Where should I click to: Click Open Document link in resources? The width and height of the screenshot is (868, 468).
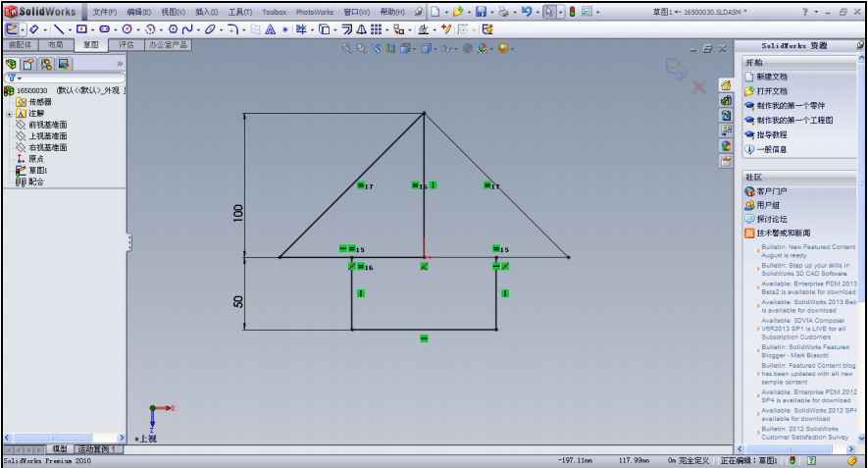pos(772,91)
